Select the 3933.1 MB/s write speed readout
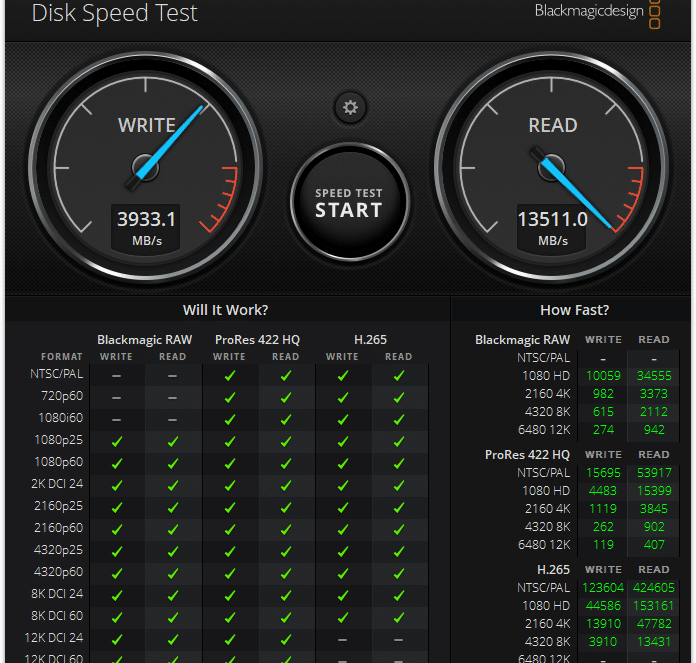This screenshot has height=663, width=696. 146,229
